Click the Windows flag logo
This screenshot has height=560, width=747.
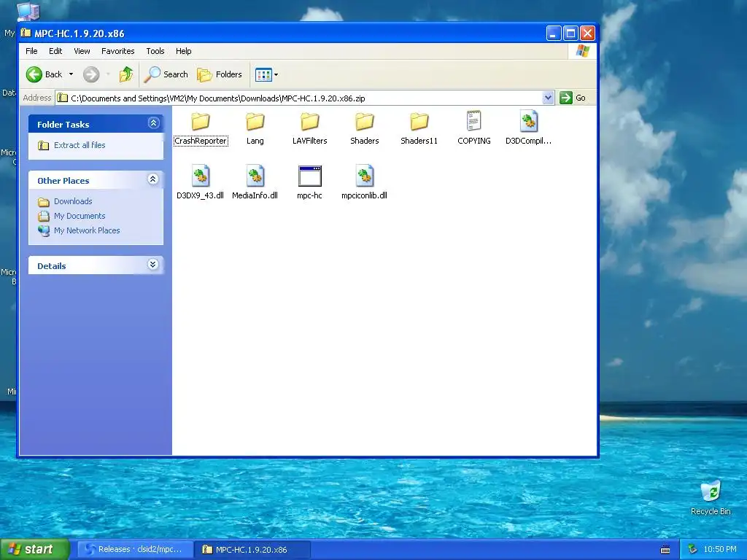[583, 51]
